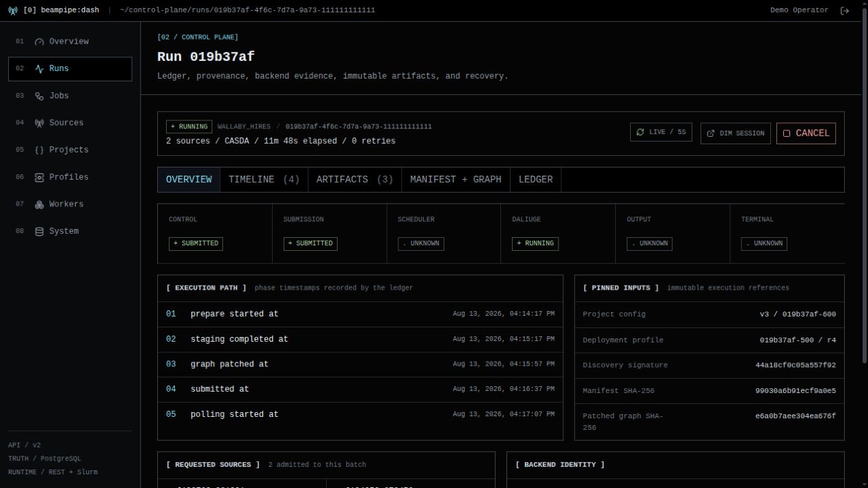Click Deployment profile value 019b37af-500 / r4
This screenshot has width=868, height=488.
point(798,340)
